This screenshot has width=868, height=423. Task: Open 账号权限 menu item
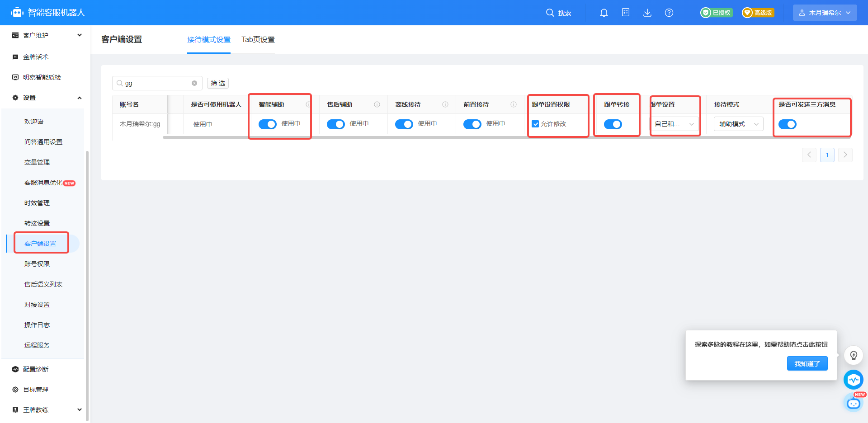coord(37,264)
